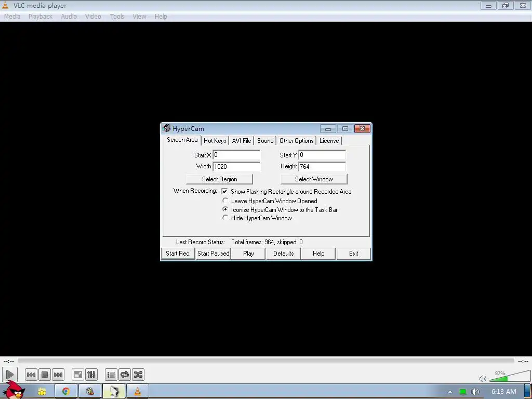The height and width of the screenshot is (399, 532).
Task: Switch to Screen Area tab
Action: pyautogui.click(x=182, y=140)
